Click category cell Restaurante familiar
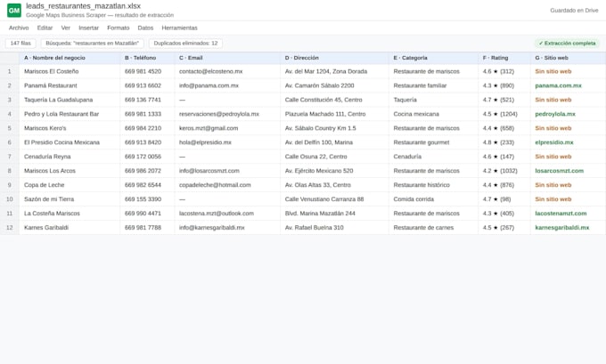Screen dimensions: 606x364 click(x=434, y=85)
